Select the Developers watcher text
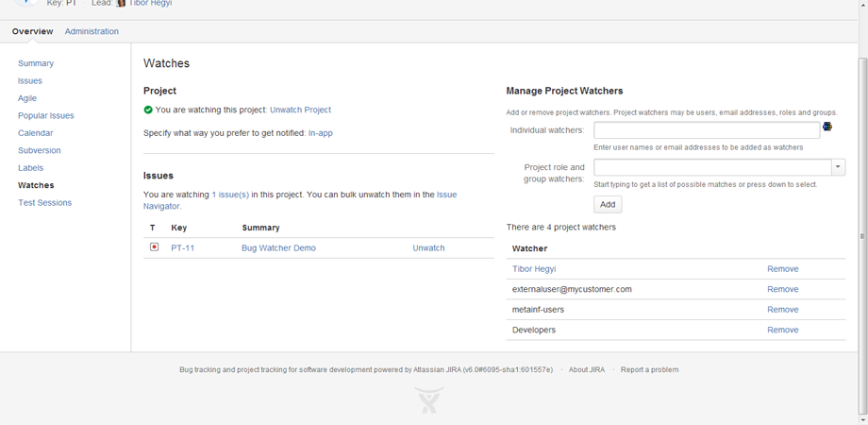The width and height of the screenshot is (868, 425). coord(534,330)
